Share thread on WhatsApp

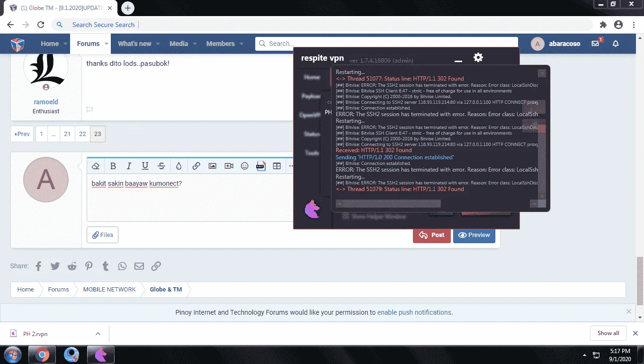122,266
